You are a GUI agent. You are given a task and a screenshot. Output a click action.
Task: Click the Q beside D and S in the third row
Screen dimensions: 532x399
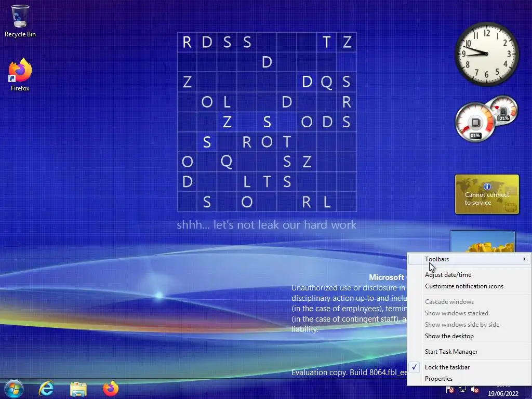click(326, 82)
